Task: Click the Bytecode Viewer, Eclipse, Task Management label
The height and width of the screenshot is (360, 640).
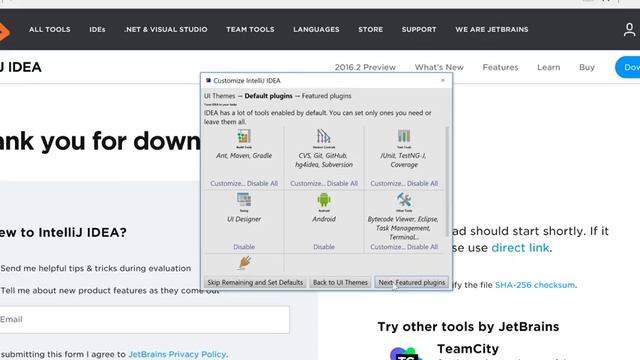Action: (x=403, y=228)
